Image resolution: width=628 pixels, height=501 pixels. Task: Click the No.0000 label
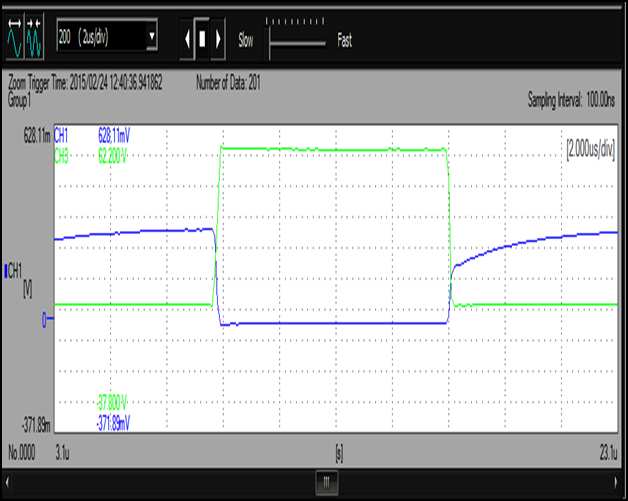(x=22, y=453)
